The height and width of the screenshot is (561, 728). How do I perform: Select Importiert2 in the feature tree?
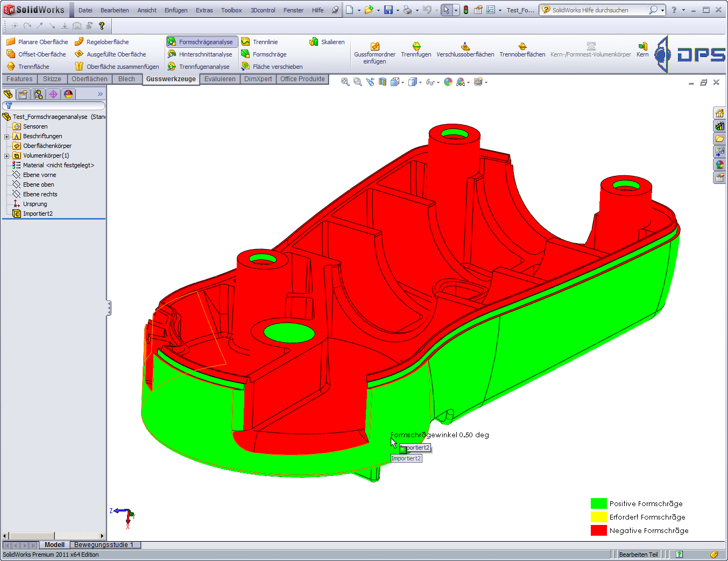point(38,214)
